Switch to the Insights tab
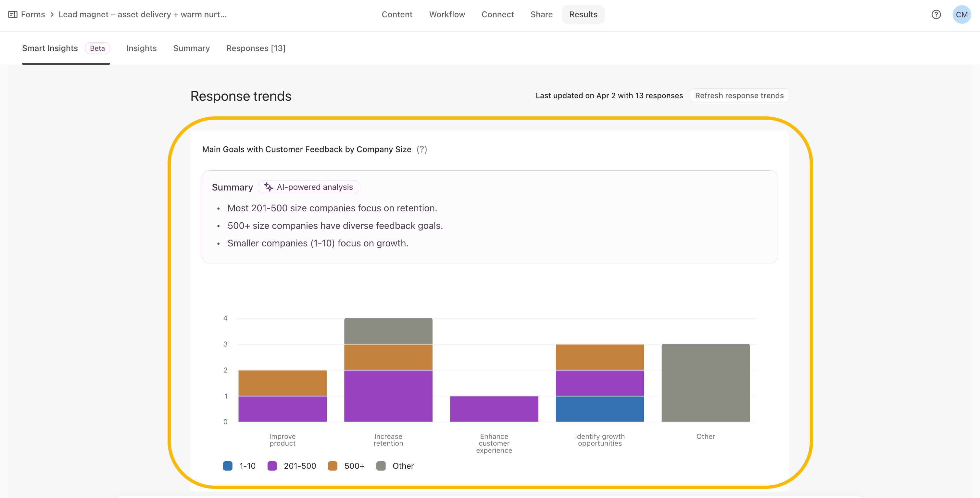 click(141, 48)
